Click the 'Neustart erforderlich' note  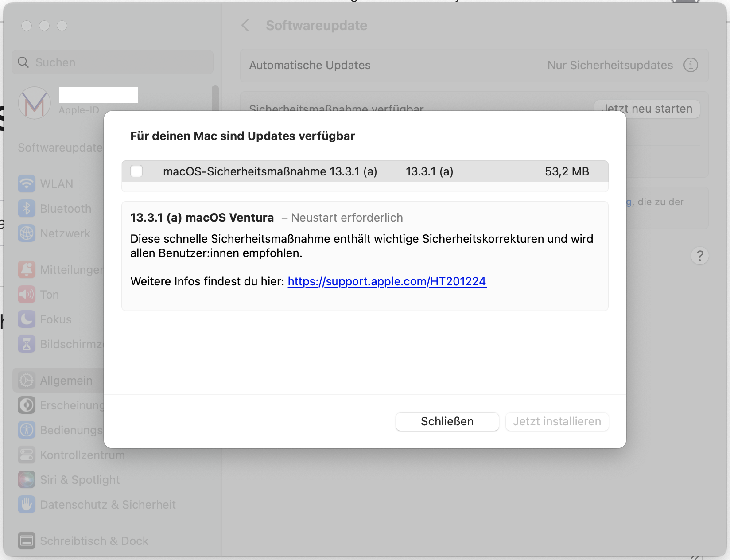(x=347, y=218)
